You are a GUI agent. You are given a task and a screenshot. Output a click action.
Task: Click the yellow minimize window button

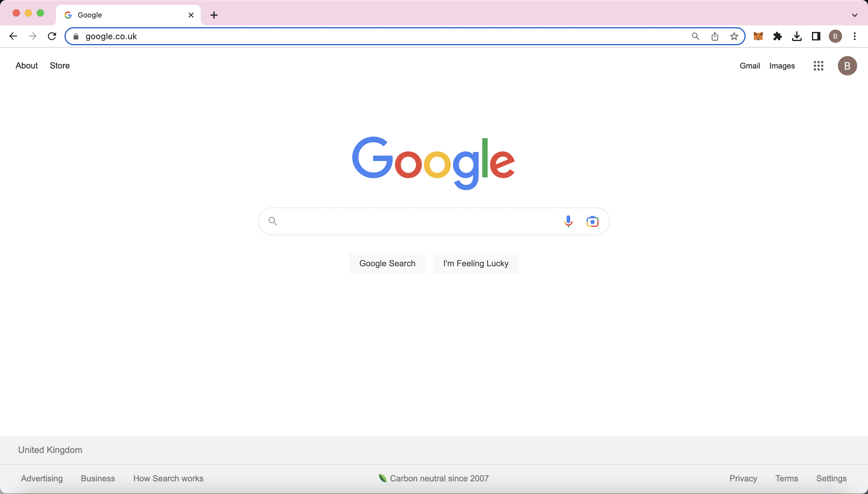pyautogui.click(x=28, y=13)
